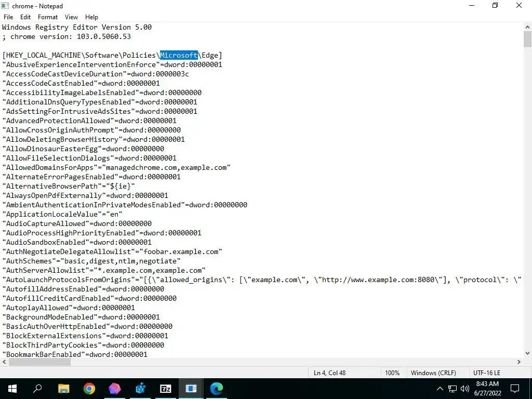Switch to the active Notepad taskbar button
This screenshot has width=532, height=399.
(191, 389)
